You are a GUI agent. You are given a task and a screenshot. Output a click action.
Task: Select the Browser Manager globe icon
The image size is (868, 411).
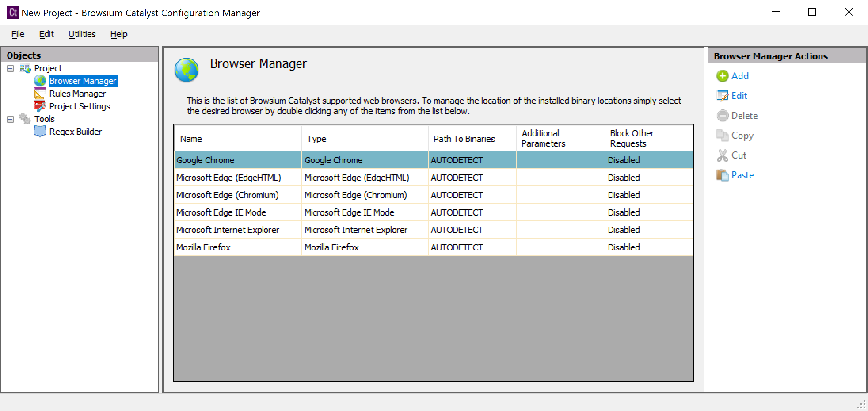click(40, 80)
